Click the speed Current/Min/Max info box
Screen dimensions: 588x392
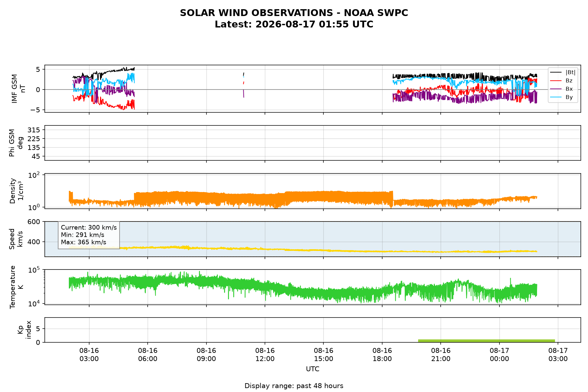click(89, 235)
